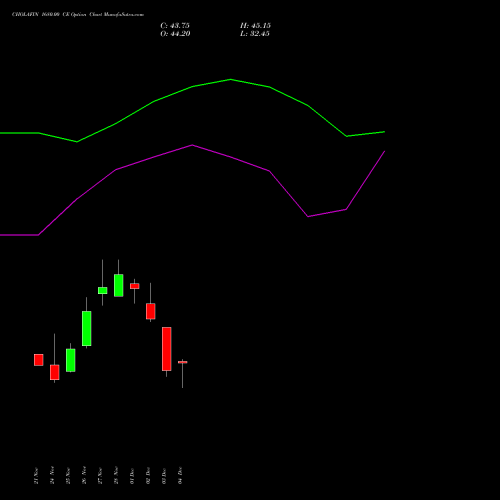Click the '01 Dec' date label
The image size is (500, 500).
[132, 476]
